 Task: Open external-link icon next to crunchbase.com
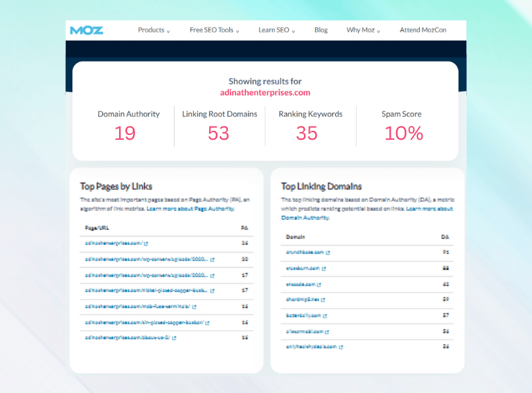click(328, 253)
